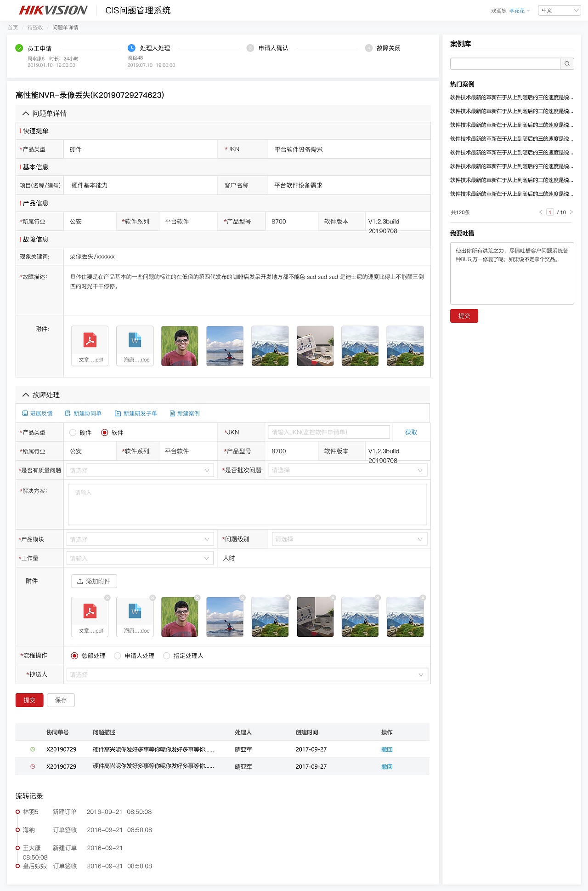Open the 李花花 user menu

(x=519, y=11)
